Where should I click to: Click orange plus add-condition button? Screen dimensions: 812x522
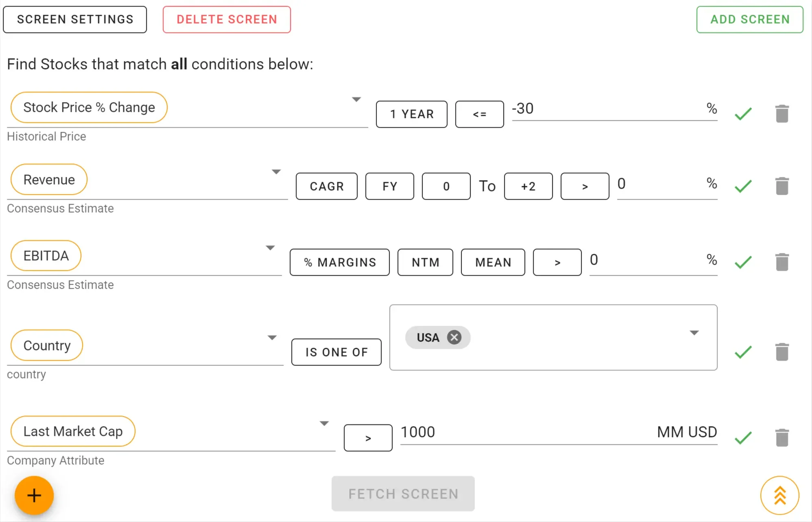(x=34, y=495)
